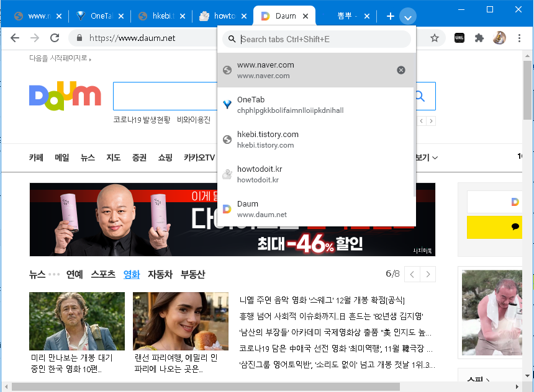Click the browser profile avatar
The image size is (534, 392).
point(499,38)
